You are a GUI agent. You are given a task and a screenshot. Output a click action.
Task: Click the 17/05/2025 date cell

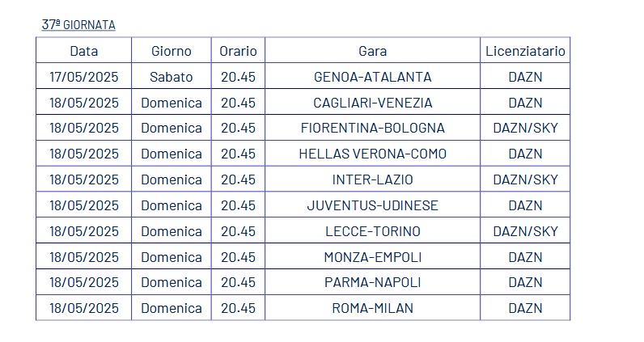coord(84,77)
